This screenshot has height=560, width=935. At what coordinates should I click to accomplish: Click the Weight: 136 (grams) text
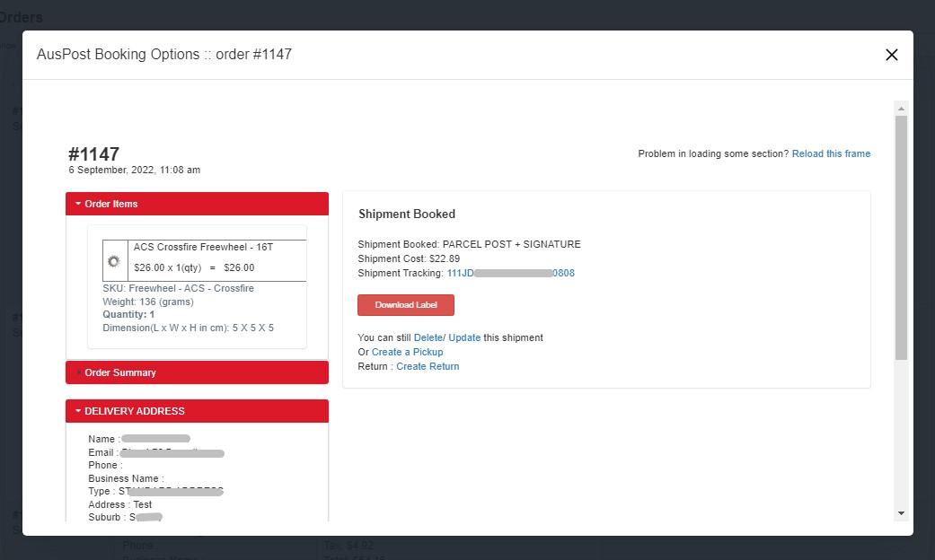148,302
